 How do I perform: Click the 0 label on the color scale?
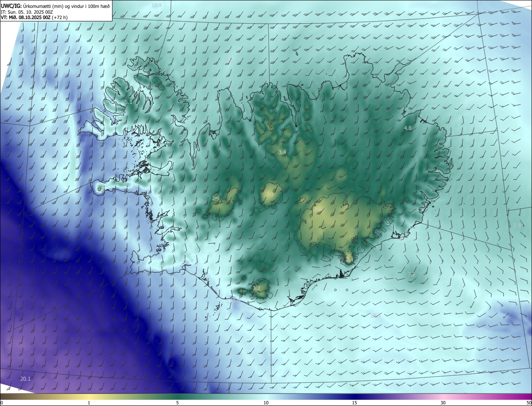(x=2, y=403)
